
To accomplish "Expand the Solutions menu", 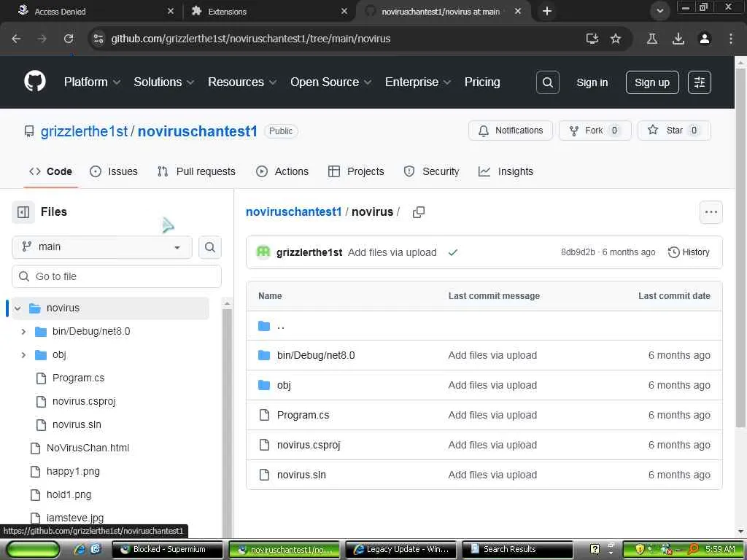I will click(164, 82).
